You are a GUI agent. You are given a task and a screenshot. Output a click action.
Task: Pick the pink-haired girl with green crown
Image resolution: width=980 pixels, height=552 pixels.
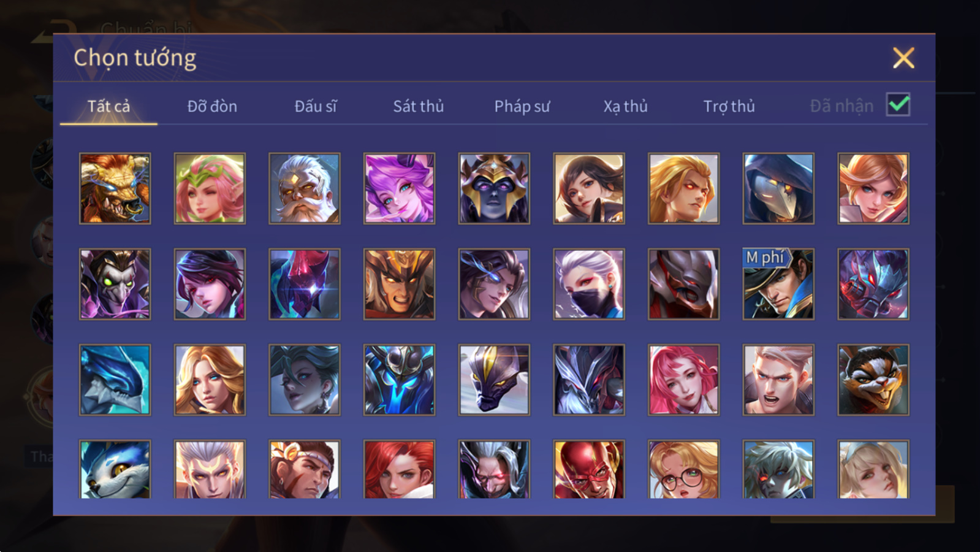click(210, 188)
